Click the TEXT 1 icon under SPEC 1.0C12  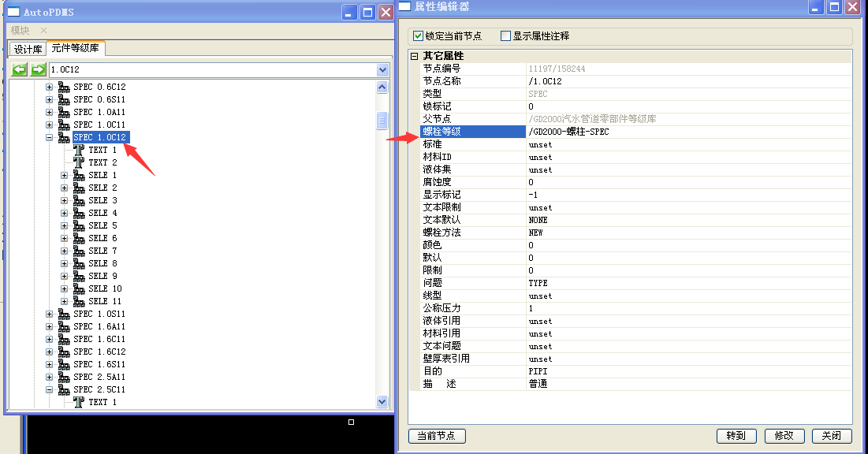[x=79, y=150]
